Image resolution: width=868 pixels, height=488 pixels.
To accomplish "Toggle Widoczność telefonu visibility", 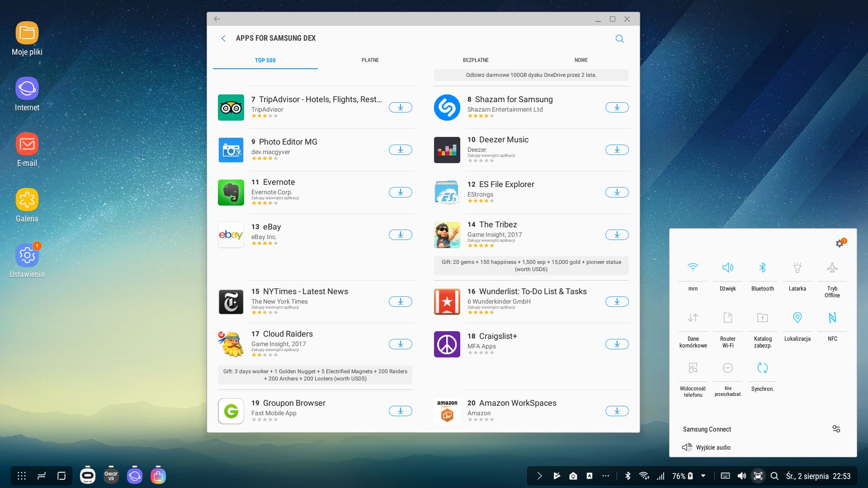I will tap(693, 368).
